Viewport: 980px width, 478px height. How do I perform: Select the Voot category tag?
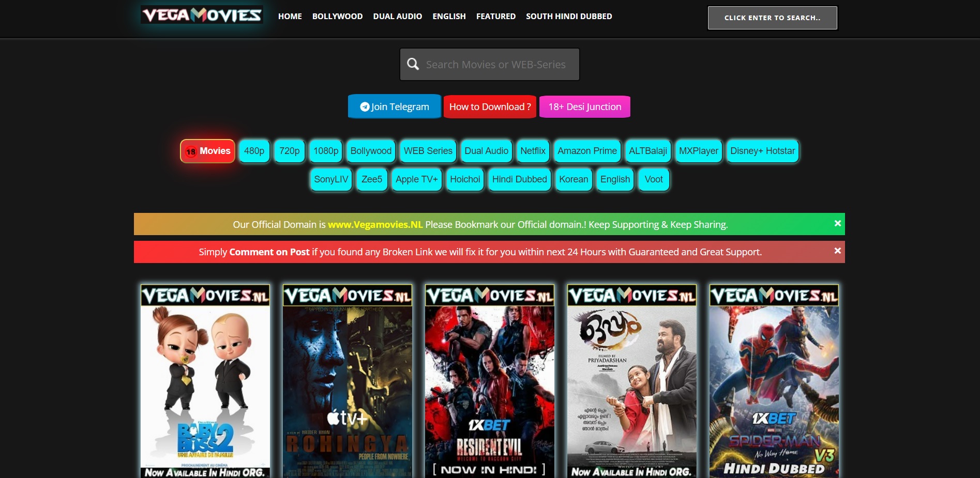(654, 179)
